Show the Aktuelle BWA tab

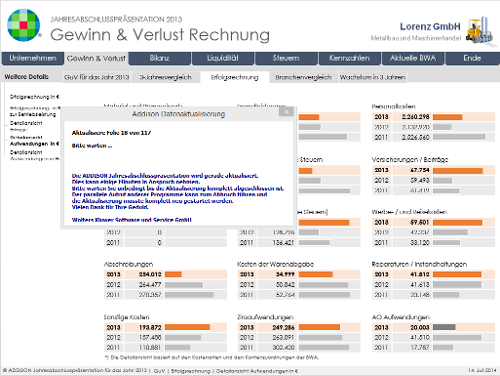point(413,58)
